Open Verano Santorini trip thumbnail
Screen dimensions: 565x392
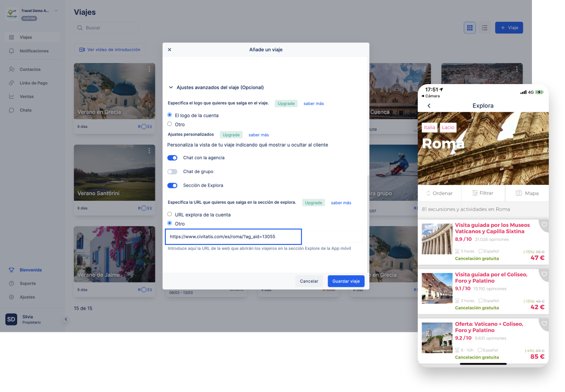pos(115,173)
